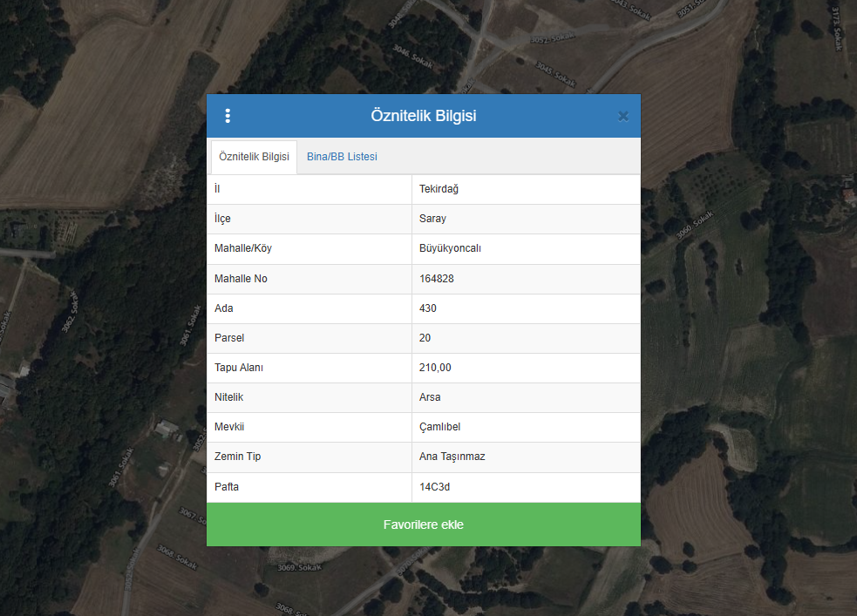Select the Pafta value 14C3d

pos(434,487)
